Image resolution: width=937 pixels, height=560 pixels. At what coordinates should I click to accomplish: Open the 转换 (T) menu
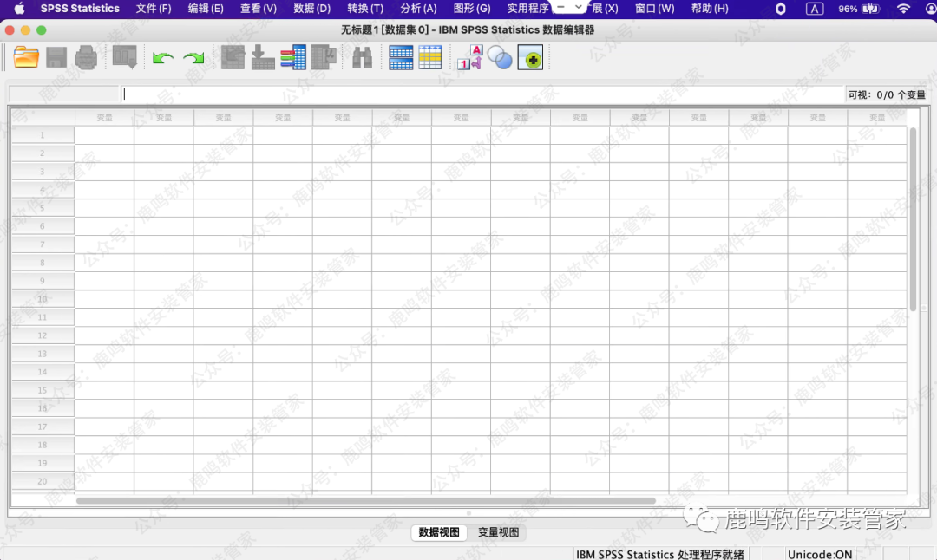[x=364, y=9]
